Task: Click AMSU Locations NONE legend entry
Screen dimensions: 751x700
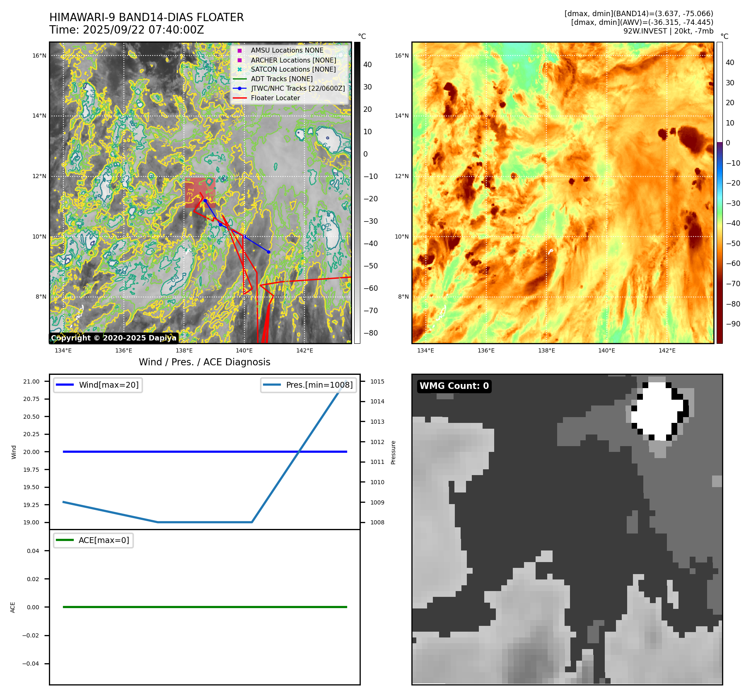Action: coord(287,50)
